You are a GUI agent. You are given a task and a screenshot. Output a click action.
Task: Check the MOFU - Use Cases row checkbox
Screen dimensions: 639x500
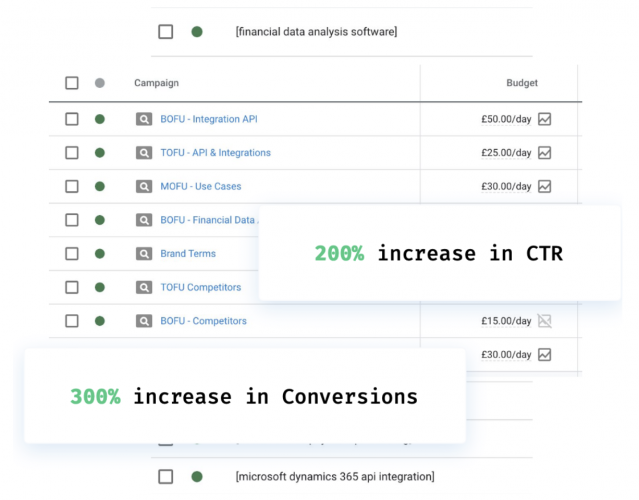[x=72, y=186]
